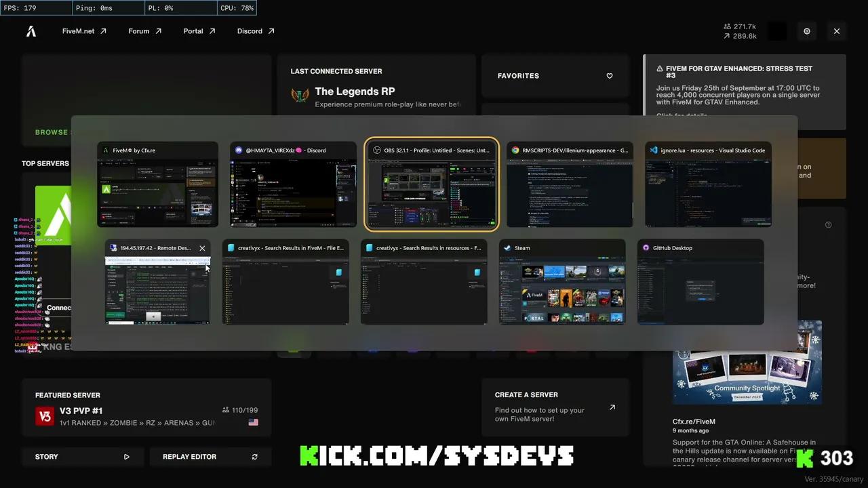This screenshot has height=488, width=868.
Task: Switch to the GitHub Desktop window thumbnail
Action: pyautogui.click(x=701, y=282)
